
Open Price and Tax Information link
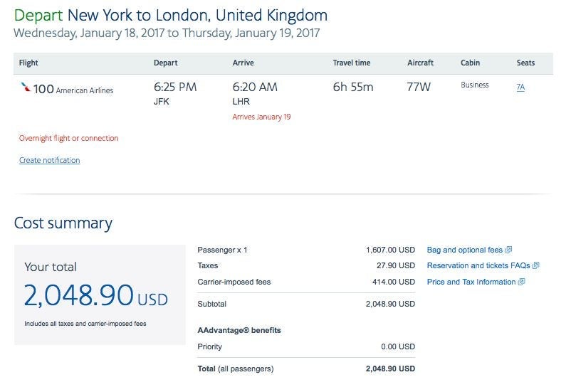tap(471, 282)
